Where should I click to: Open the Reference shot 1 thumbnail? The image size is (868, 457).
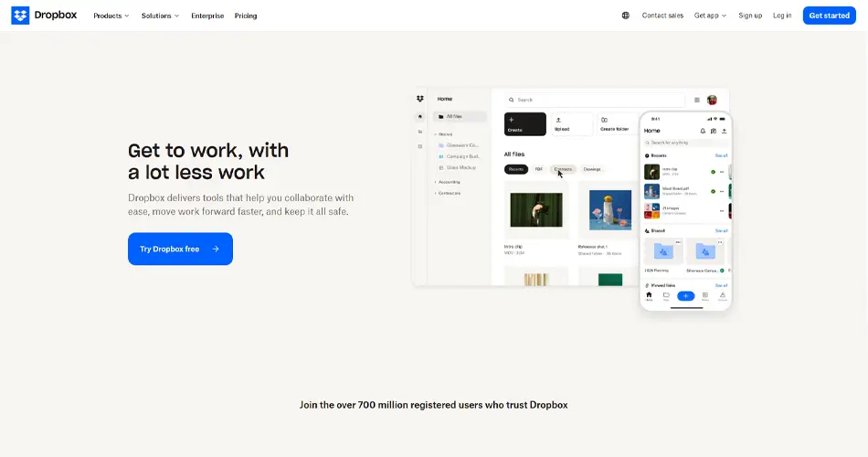point(610,210)
